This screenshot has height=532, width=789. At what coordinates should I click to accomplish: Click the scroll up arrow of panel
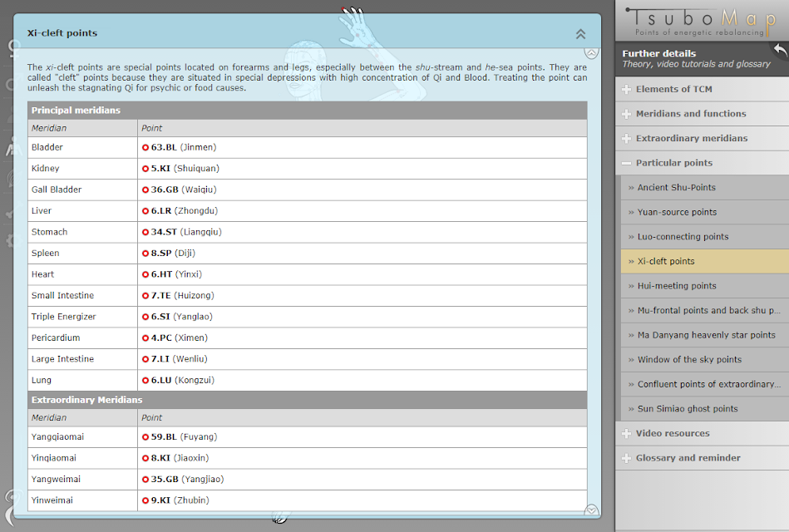(x=591, y=53)
